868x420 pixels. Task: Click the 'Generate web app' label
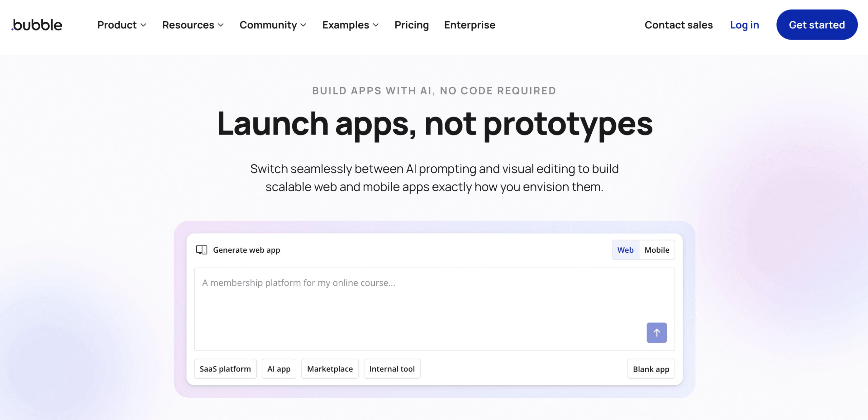(246, 250)
